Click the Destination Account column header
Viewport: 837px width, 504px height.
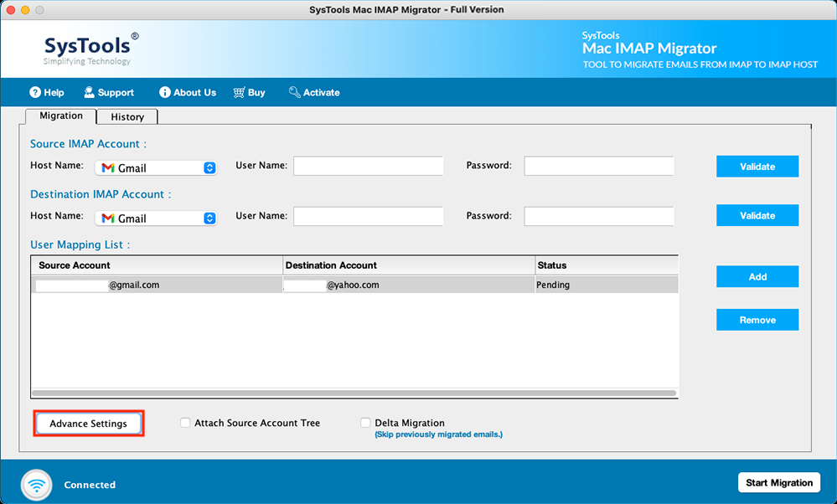[x=408, y=265]
